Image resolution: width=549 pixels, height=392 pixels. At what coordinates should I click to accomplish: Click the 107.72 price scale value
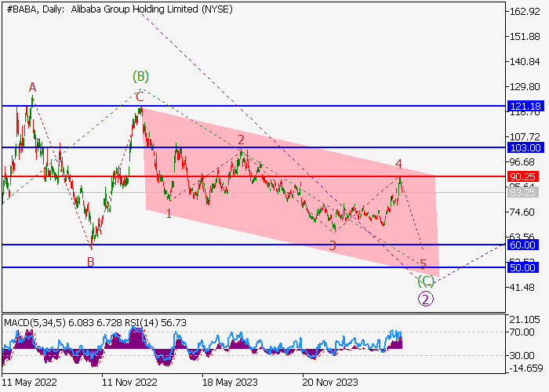tap(525, 137)
